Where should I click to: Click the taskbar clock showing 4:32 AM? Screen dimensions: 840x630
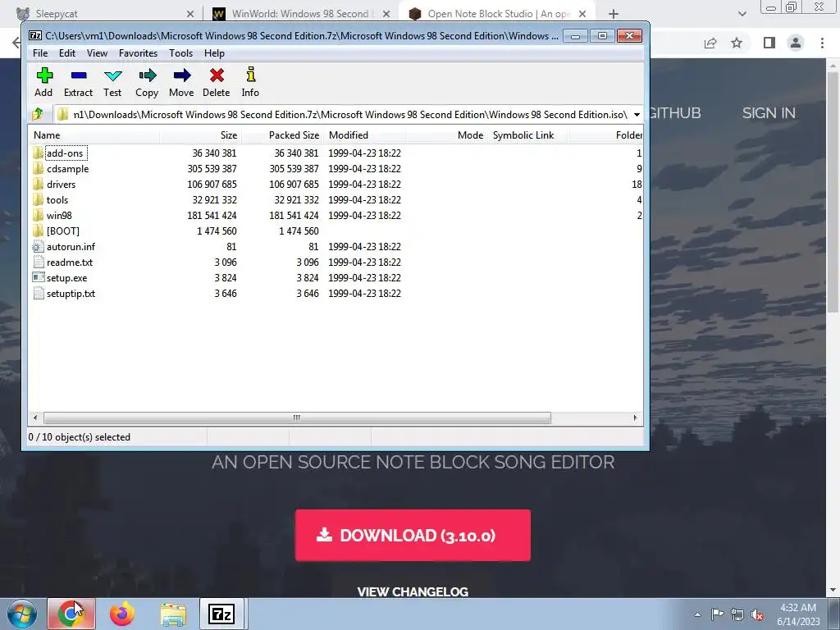pos(798,614)
